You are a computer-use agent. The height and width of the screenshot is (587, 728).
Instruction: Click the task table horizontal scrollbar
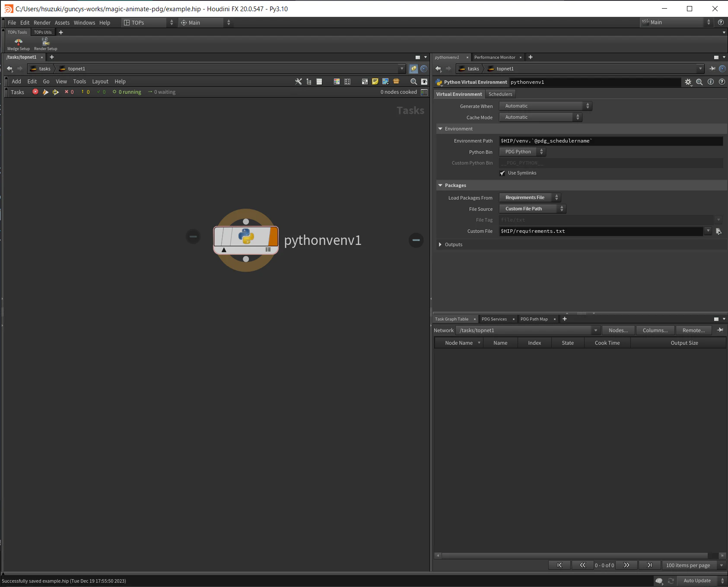575,555
